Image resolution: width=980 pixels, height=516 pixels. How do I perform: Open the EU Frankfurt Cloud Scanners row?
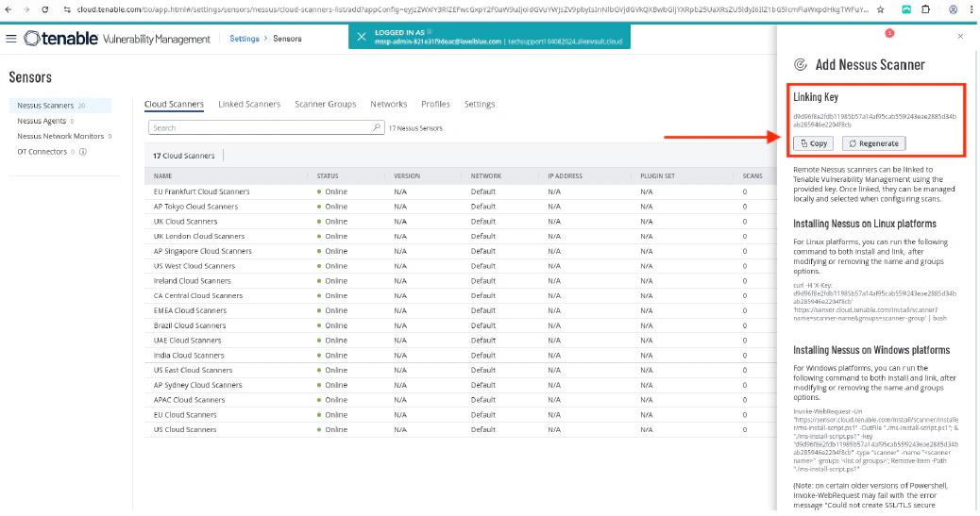coord(201,191)
